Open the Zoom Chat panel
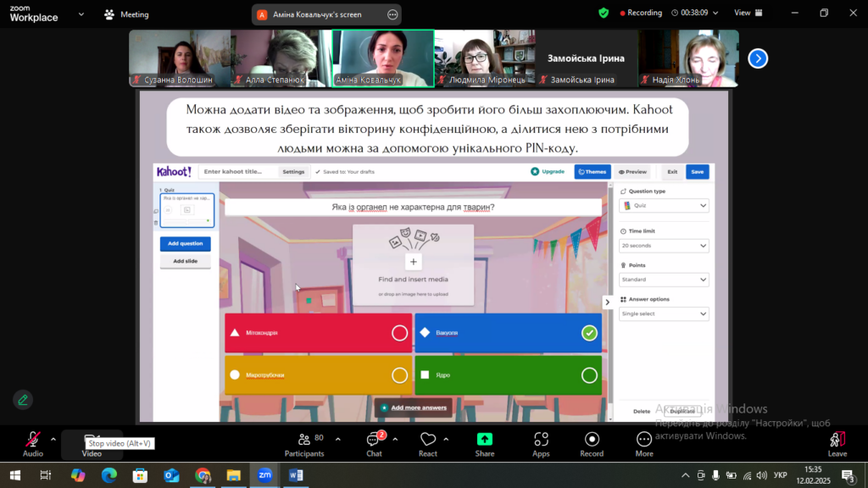This screenshot has width=868, height=488. point(374,441)
